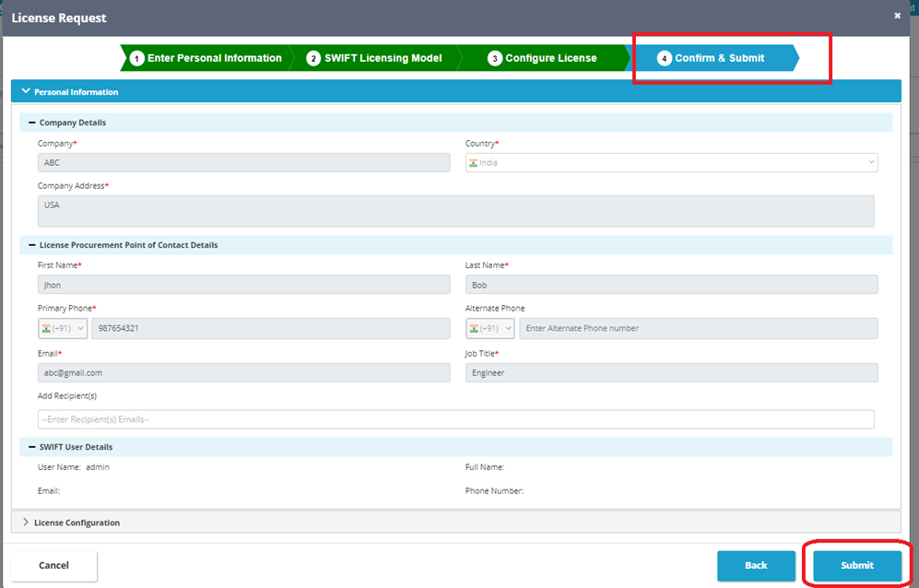The image size is (919, 588).
Task: Close the License Request dialog
Action: pos(897,16)
